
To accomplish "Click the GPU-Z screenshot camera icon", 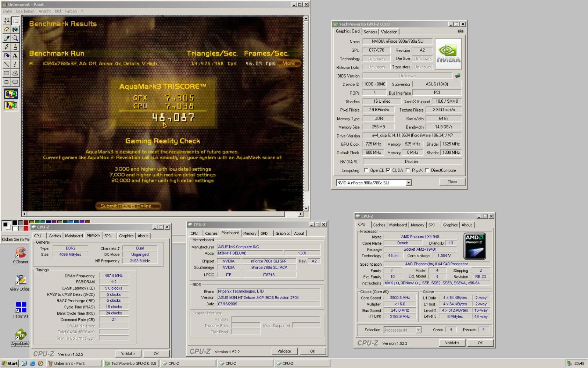I will (460, 31).
